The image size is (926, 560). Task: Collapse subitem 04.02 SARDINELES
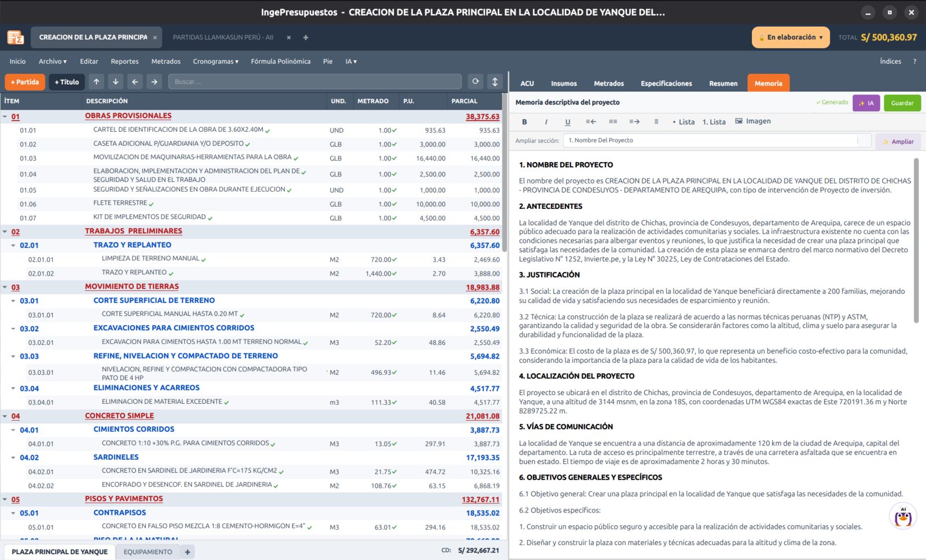tap(13, 458)
